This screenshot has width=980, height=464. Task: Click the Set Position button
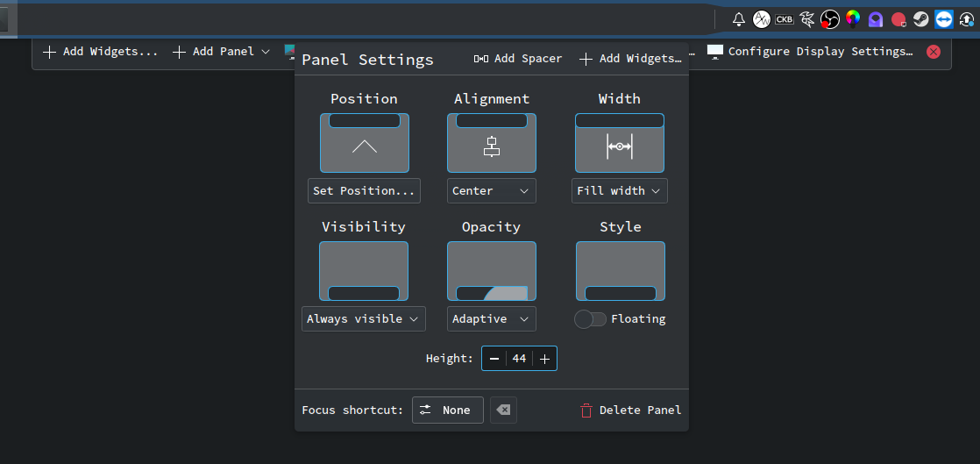pos(364,190)
